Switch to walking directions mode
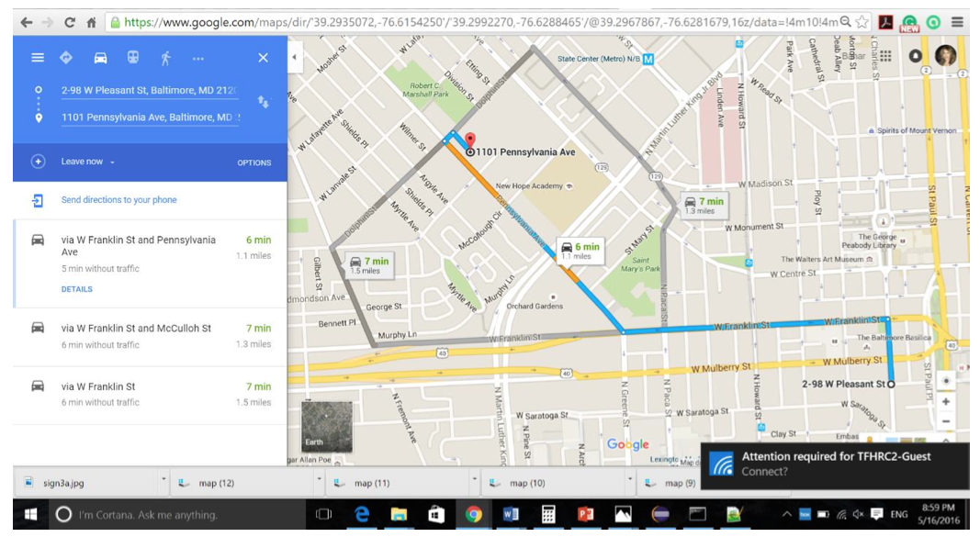 click(x=165, y=58)
